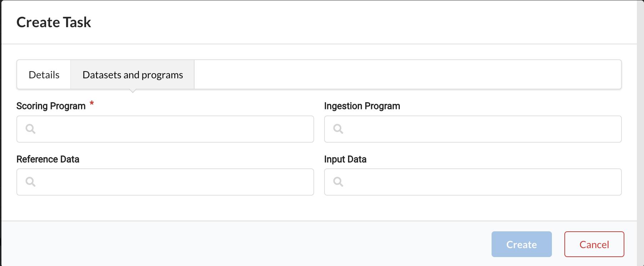Click the Ingestion Program search icon

338,129
